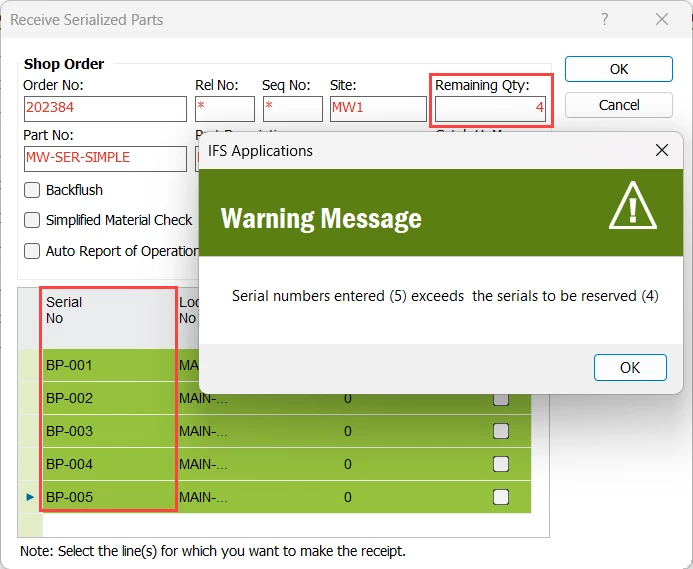The image size is (693, 569).
Task: Click the Rel No field
Action: tap(225, 108)
